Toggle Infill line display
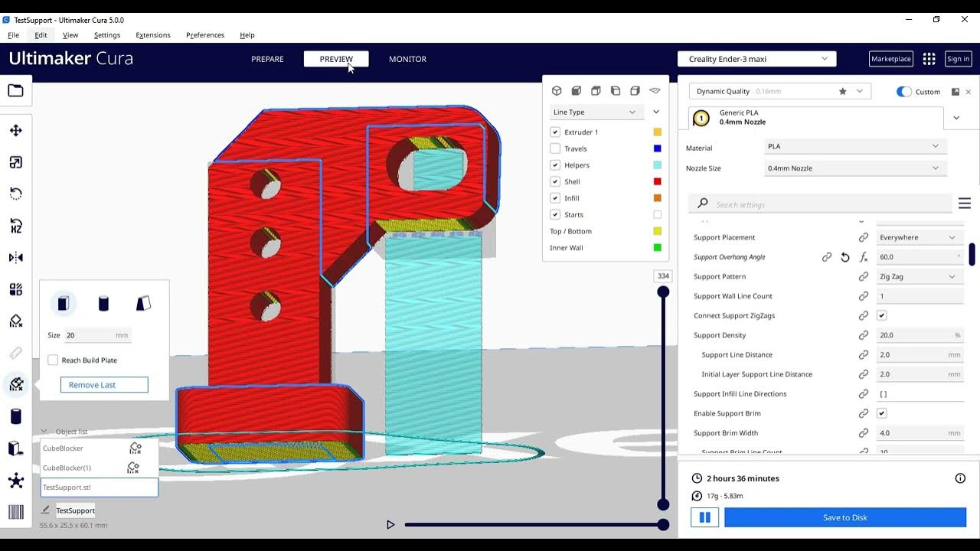Image resolution: width=980 pixels, height=551 pixels. [x=555, y=198]
